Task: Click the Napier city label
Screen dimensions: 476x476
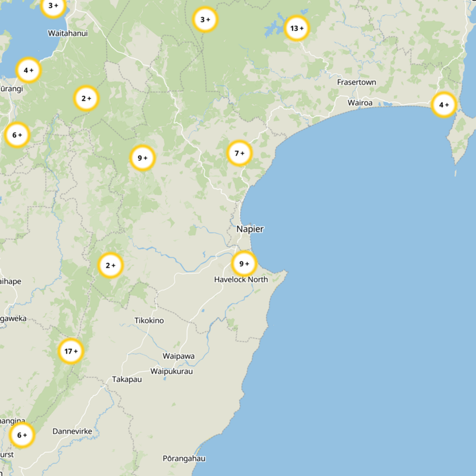Action: click(250, 229)
